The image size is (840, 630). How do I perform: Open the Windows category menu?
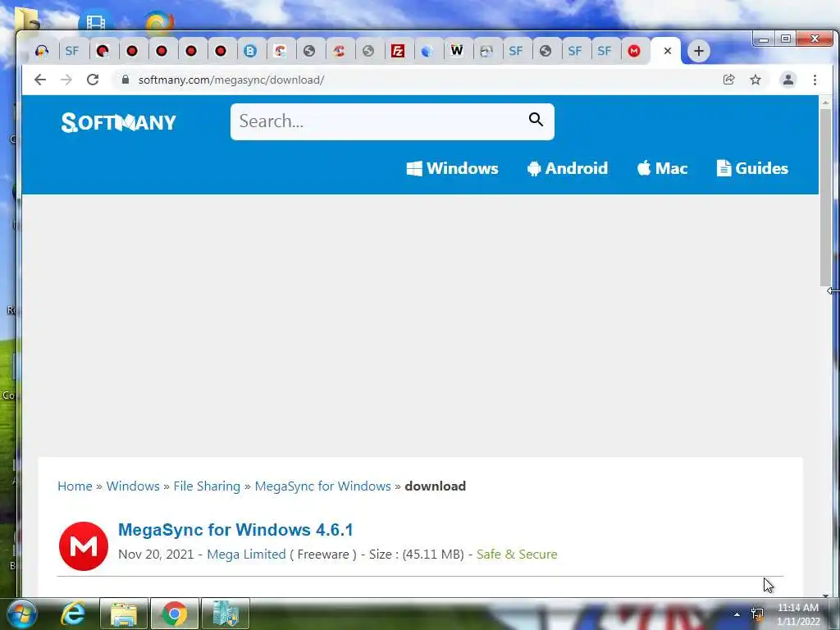(452, 168)
